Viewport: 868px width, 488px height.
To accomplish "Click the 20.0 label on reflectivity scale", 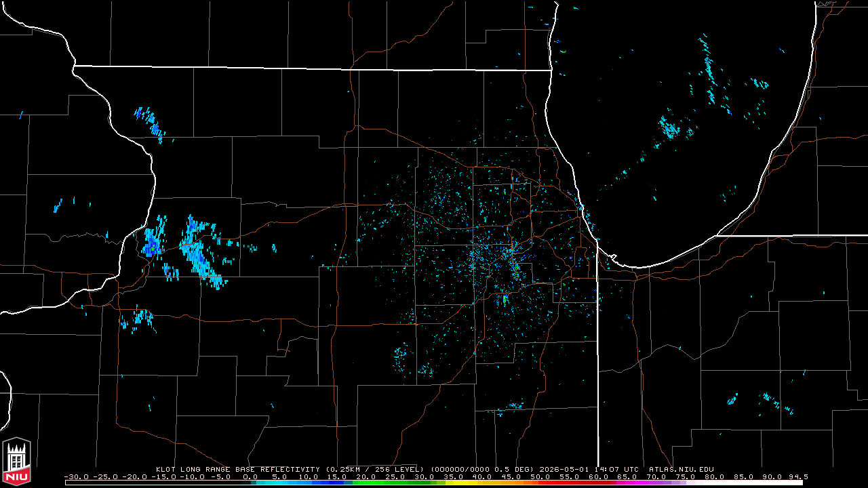I will [x=366, y=476].
